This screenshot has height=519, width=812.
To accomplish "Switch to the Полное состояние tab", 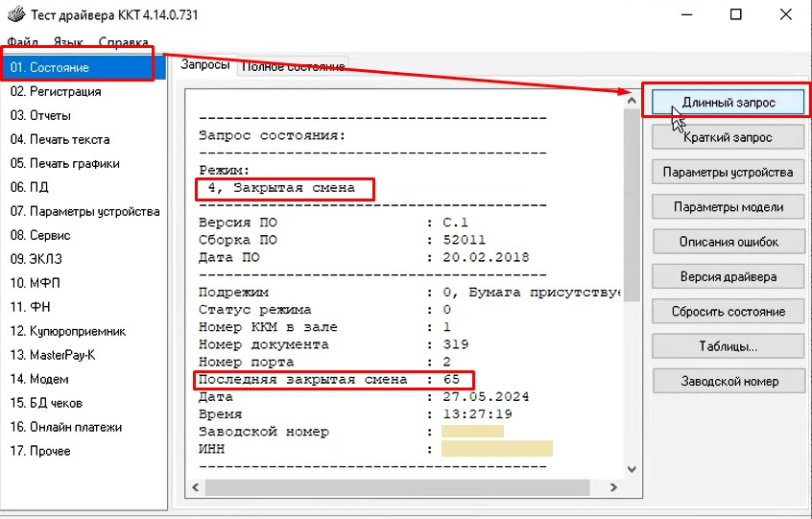I will point(293,66).
